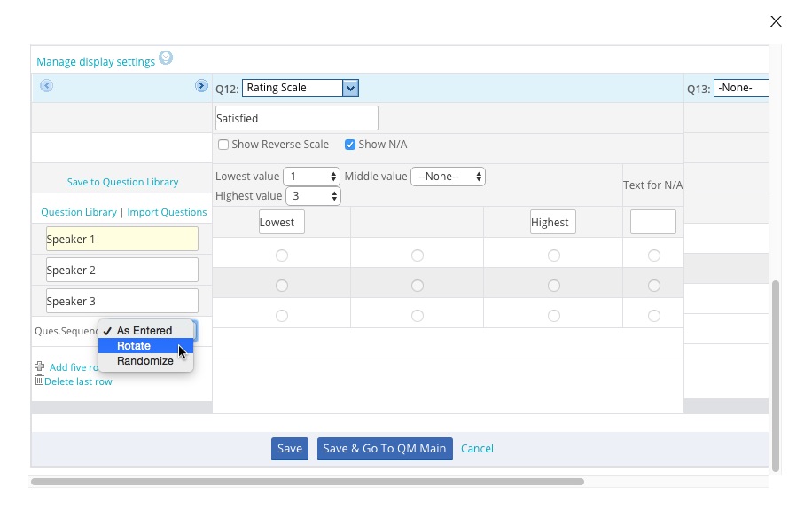Click the left arrow navigation icon
This screenshot has width=812, height=519.
47,86
